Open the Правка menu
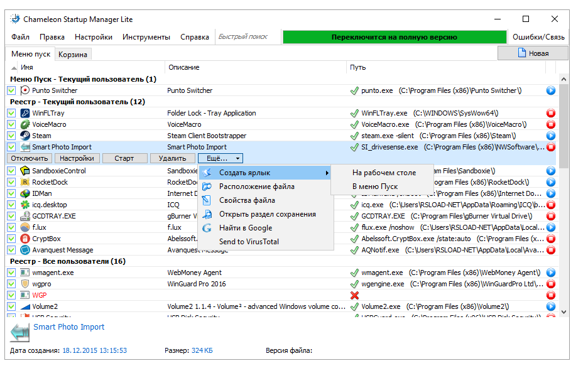The width and height of the screenshot is (588, 378). 52,37
